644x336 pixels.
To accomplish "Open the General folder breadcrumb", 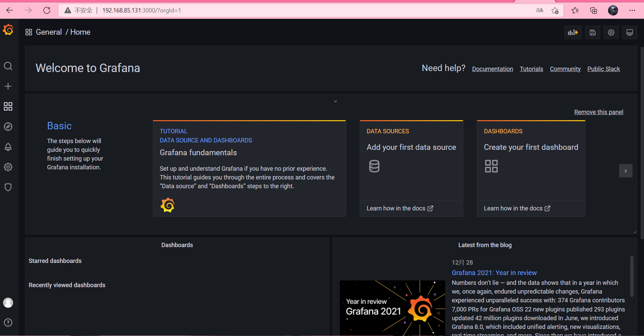I will coord(49,32).
